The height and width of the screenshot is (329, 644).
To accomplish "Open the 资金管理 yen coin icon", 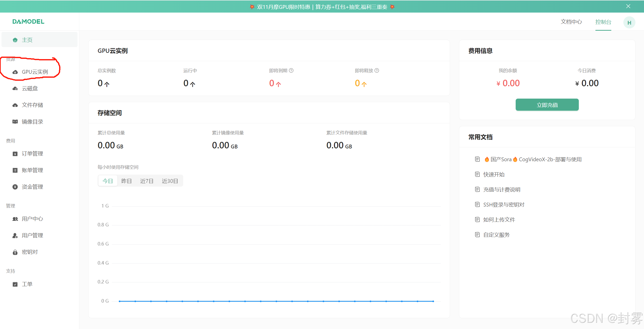I will 15,187.
